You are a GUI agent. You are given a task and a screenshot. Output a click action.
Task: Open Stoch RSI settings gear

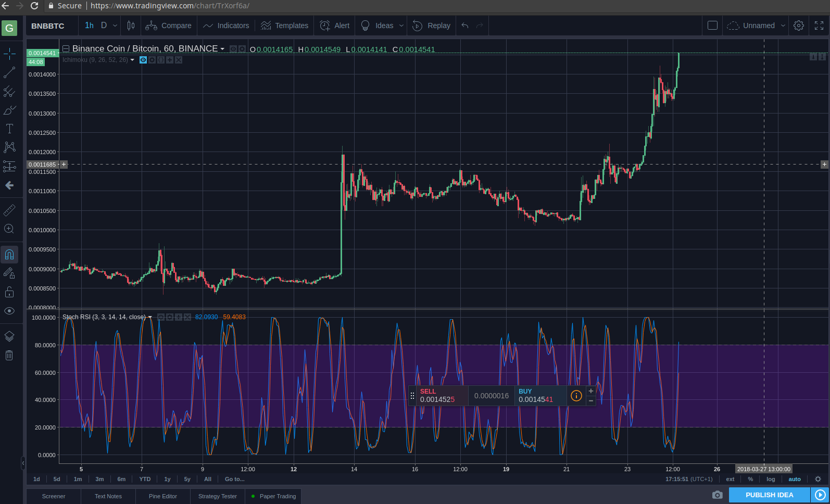pyautogui.click(x=170, y=317)
